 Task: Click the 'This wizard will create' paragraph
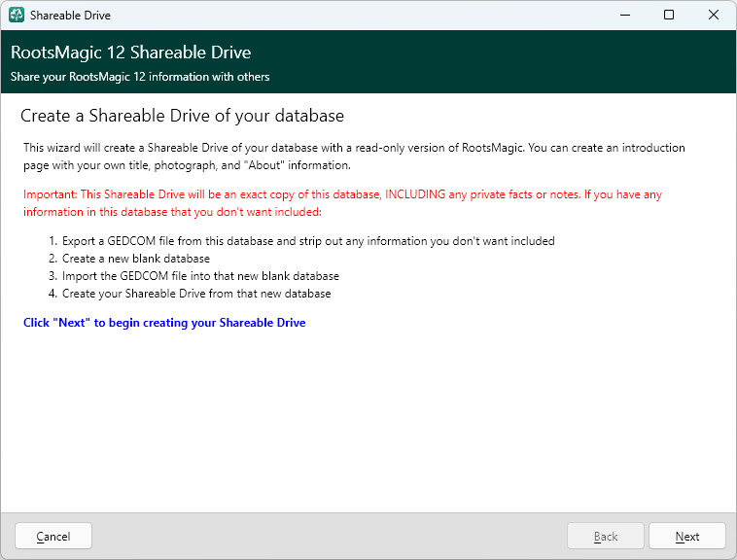(354, 157)
